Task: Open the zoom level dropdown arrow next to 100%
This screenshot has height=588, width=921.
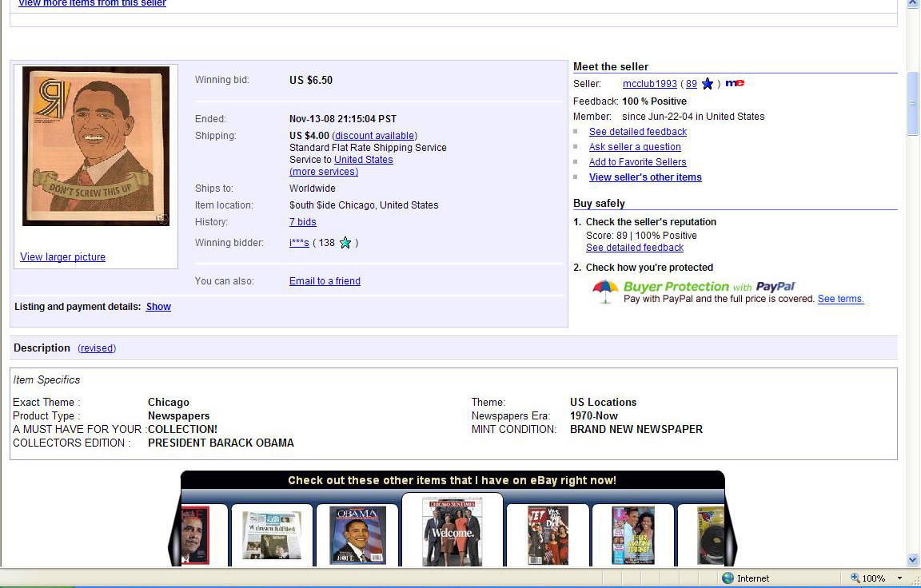Action: [899, 578]
